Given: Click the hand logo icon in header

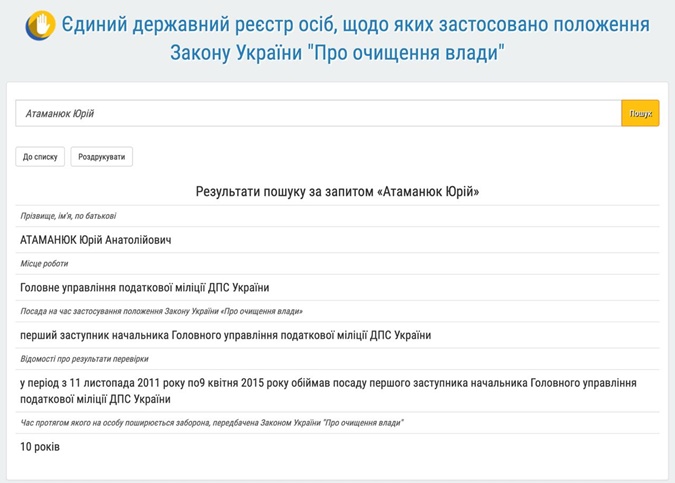Looking at the screenshot, I should point(40,25).
